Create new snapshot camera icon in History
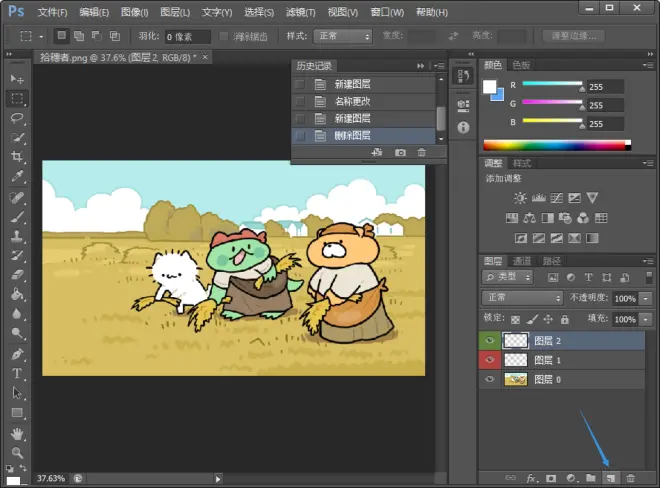Screen dimensions: 660x488 point(400,152)
